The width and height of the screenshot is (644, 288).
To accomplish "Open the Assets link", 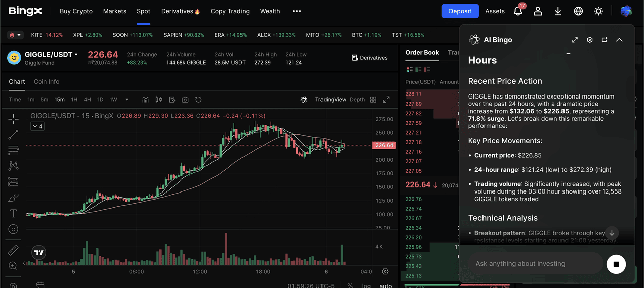I will (x=495, y=11).
